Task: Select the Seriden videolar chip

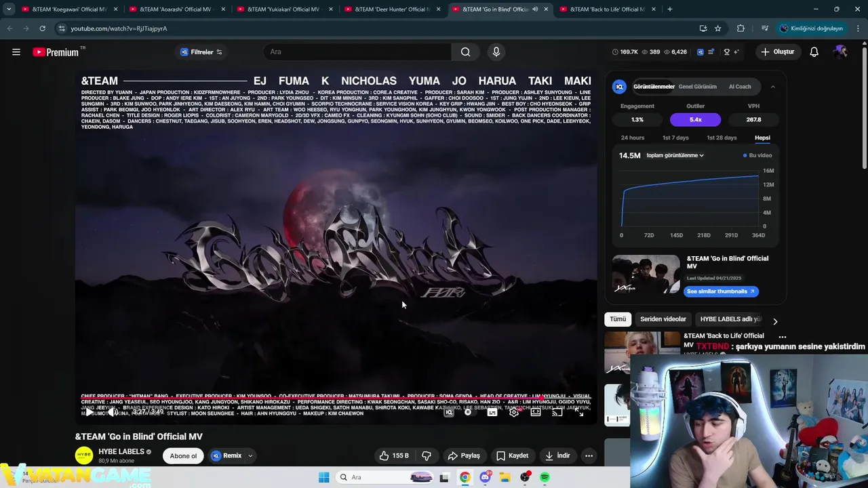Action: (663, 319)
